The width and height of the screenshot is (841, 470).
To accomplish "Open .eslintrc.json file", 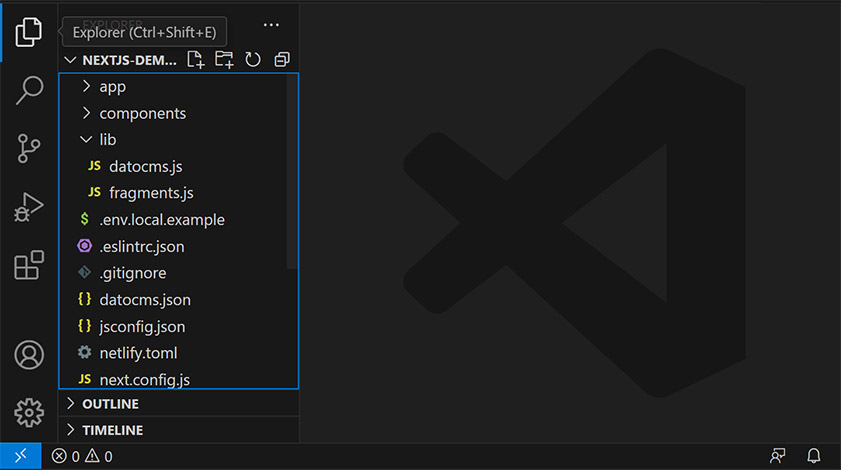I will 178,246.
